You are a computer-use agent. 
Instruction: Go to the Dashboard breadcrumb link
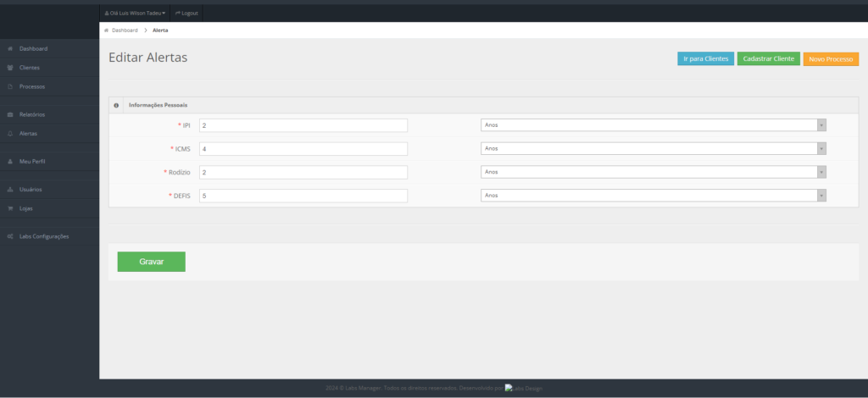pos(124,30)
